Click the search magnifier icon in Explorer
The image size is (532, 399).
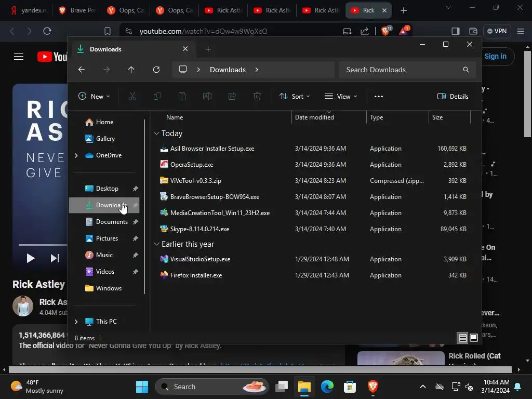(x=466, y=70)
